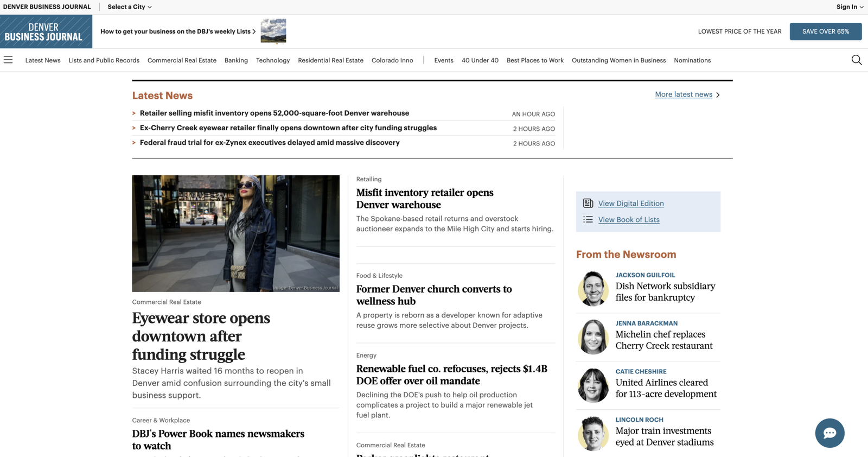Viewport: 868px width, 457px height.
Task: Click the More latest news link
Action: (x=684, y=94)
